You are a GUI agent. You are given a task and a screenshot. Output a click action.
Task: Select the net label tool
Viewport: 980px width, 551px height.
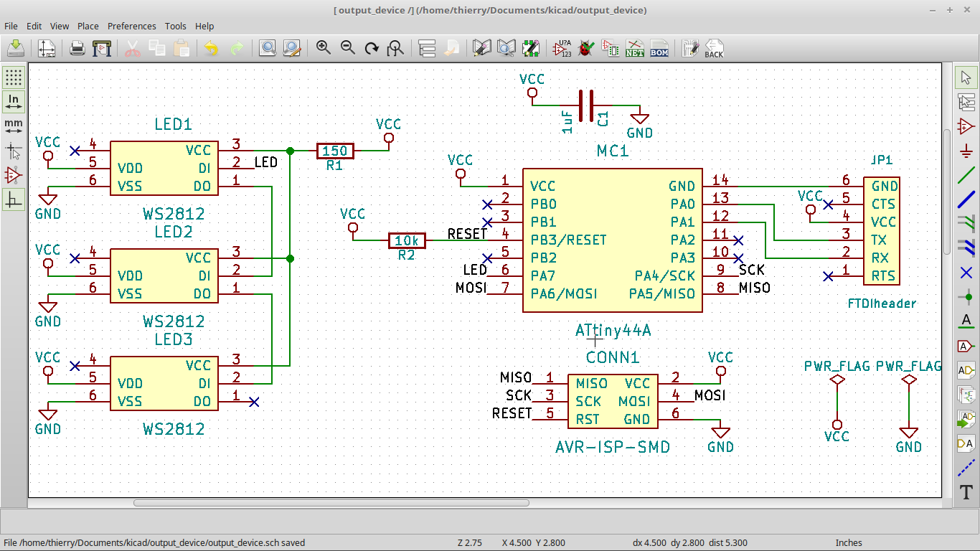(x=966, y=321)
